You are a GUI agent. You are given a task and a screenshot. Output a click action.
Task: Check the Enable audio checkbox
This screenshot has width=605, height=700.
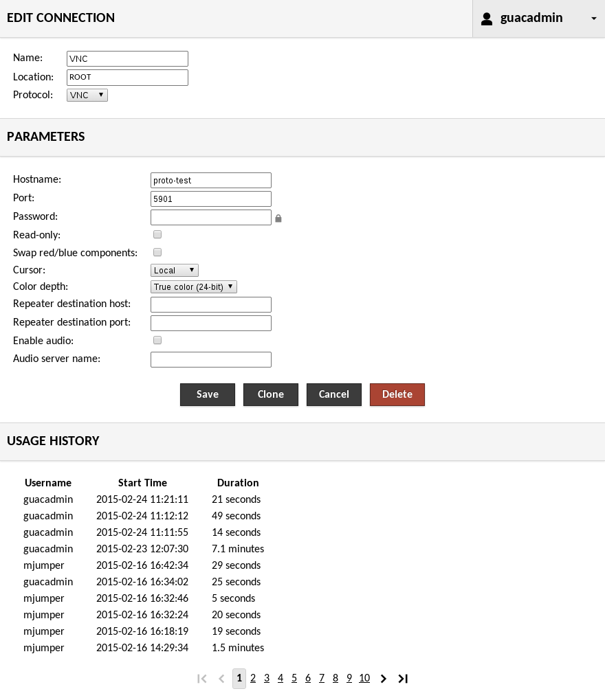point(157,341)
